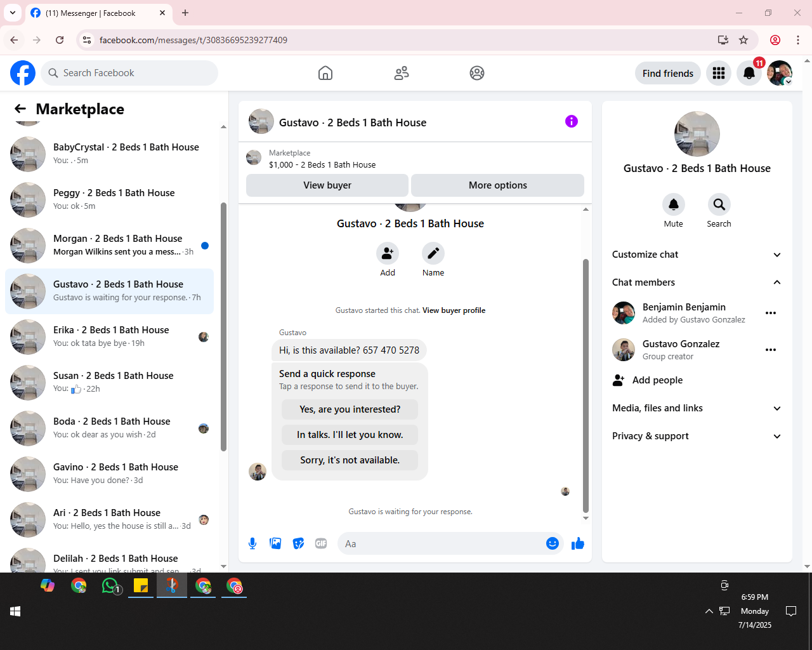Open options for Gustavo Gonzalez member
The width and height of the screenshot is (812, 650).
point(771,350)
